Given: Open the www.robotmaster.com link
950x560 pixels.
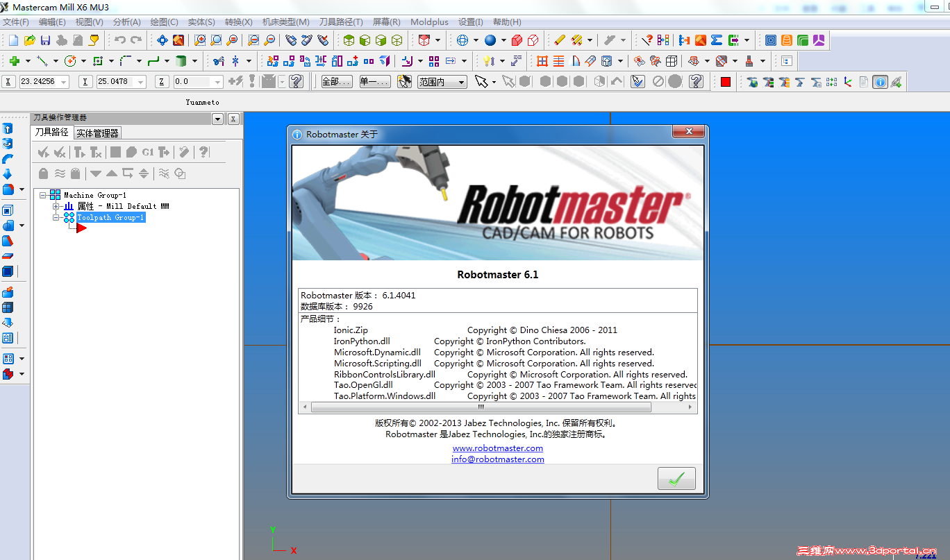Looking at the screenshot, I should pyautogui.click(x=498, y=448).
